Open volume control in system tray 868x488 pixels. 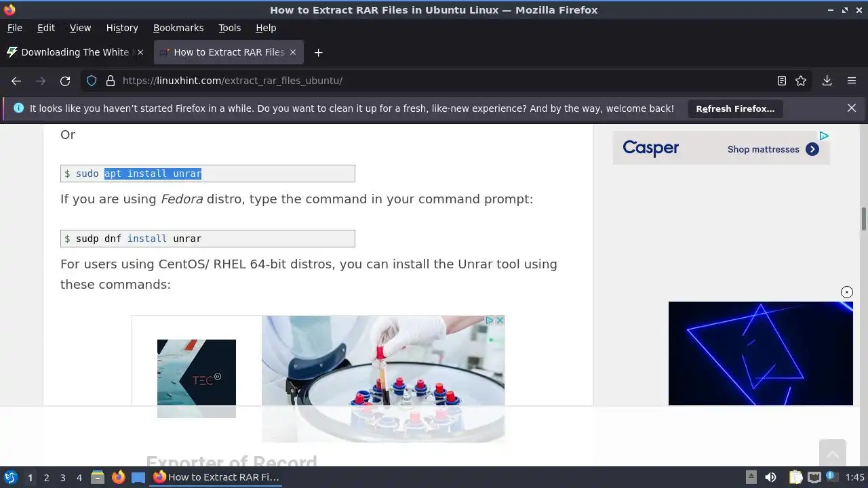pos(770,477)
